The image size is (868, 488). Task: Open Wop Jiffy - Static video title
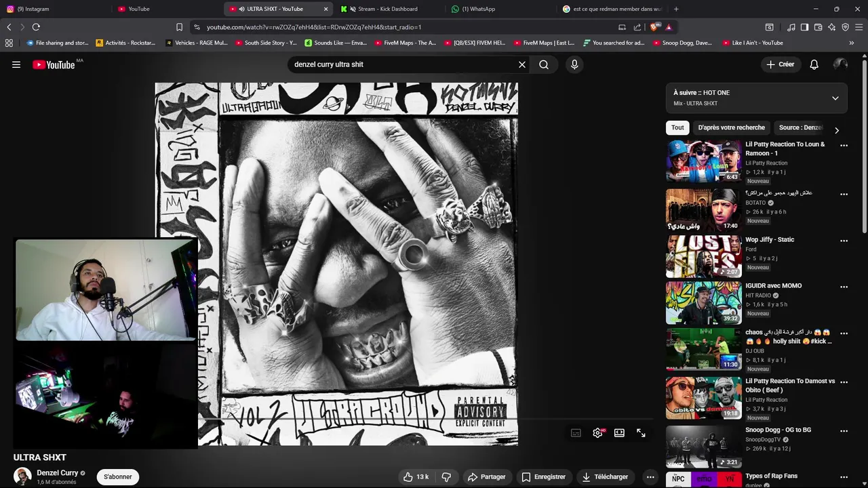click(x=770, y=240)
